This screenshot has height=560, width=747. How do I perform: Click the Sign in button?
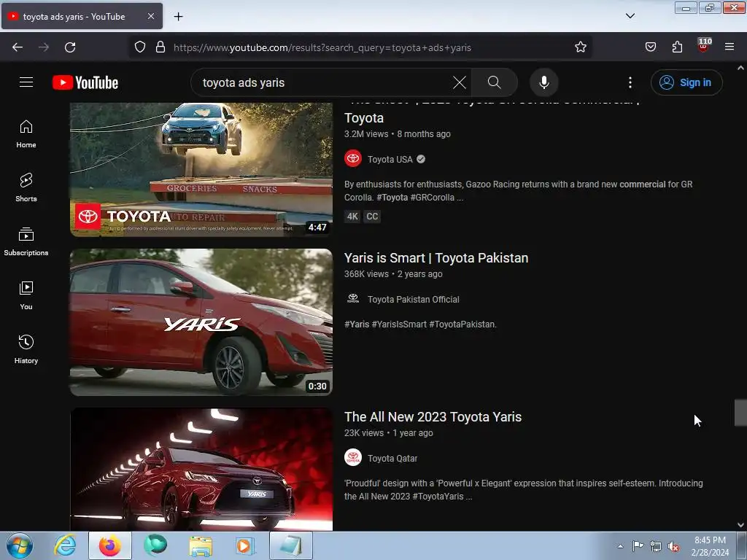click(x=686, y=82)
